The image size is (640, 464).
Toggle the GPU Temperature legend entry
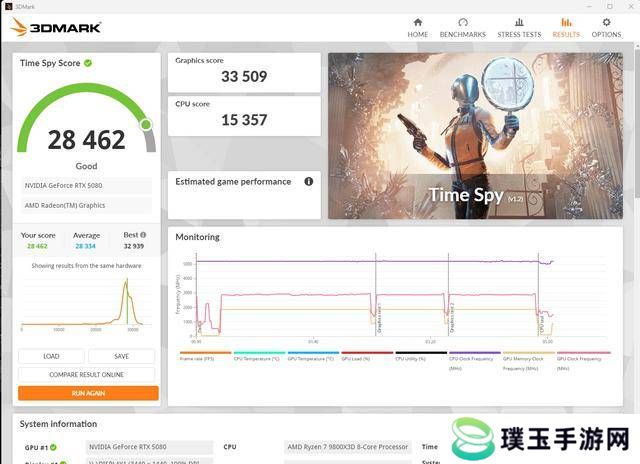point(313,356)
